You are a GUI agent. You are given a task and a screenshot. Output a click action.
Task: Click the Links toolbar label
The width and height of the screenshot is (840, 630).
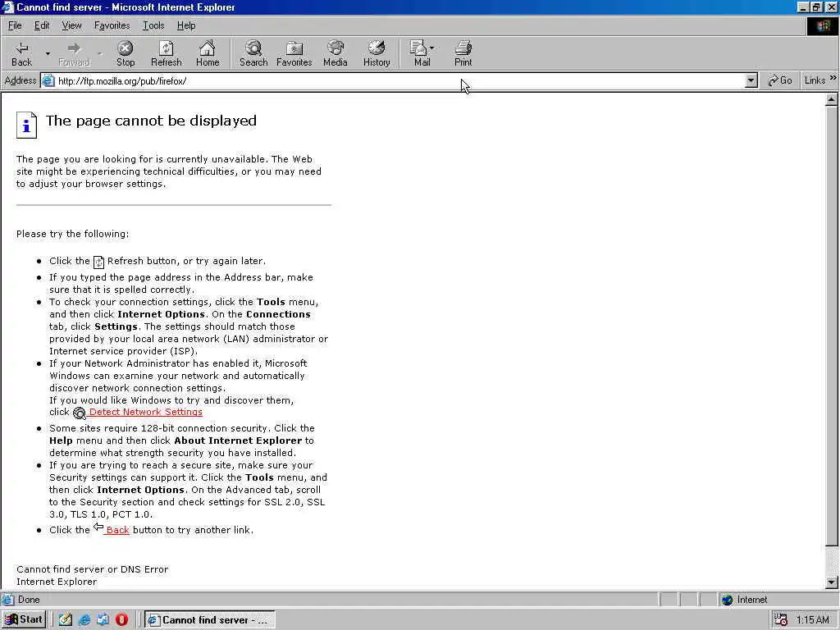pyautogui.click(x=815, y=80)
